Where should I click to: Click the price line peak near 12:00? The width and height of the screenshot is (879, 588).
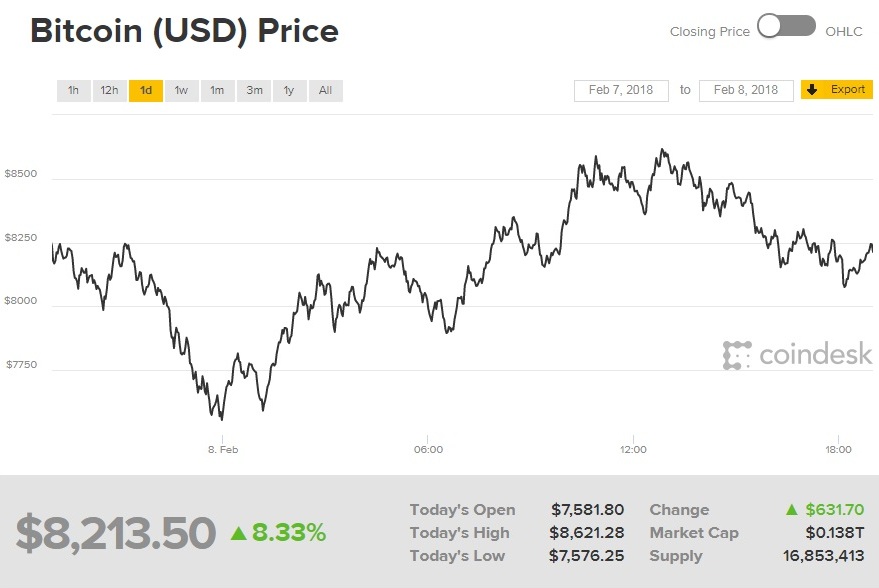coord(662,151)
